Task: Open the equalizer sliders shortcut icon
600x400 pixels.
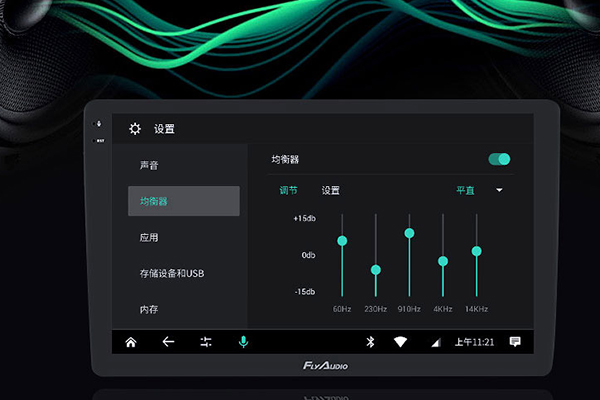Action: tap(206, 342)
